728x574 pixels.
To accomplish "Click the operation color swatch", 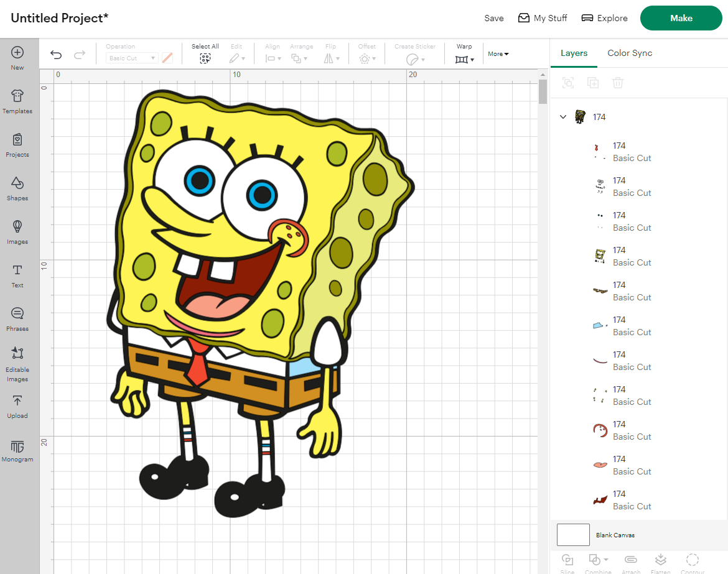I will (167, 58).
